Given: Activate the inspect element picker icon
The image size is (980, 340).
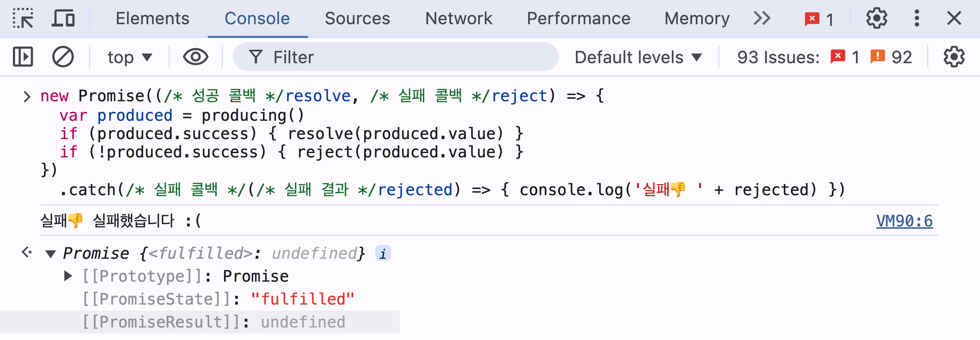Looking at the screenshot, I should coord(23,19).
